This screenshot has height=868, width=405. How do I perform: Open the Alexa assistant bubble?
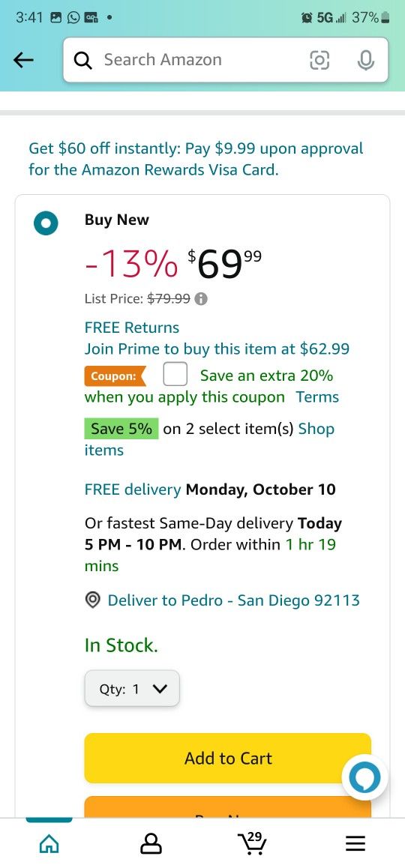pyautogui.click(x=364, y=778)
